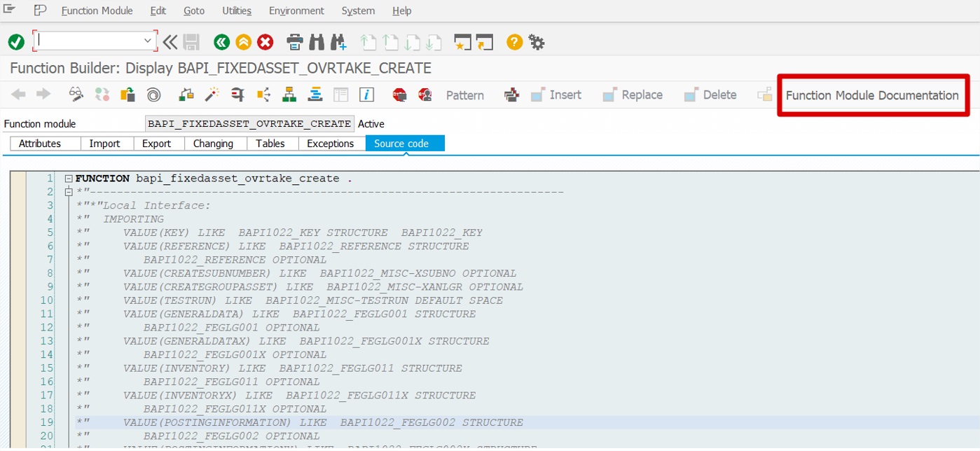The width and height of the screenshot is (980, 451).
Task: Click the Function Module Documentation button
Action: (x=872, y=95)
